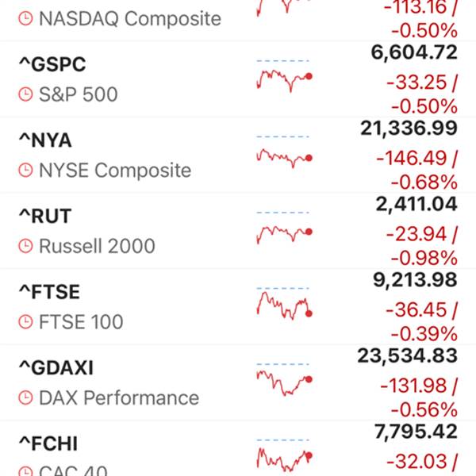
Task: Tap the ^RUT ticker symbol
Action: [x=44, y=217]
